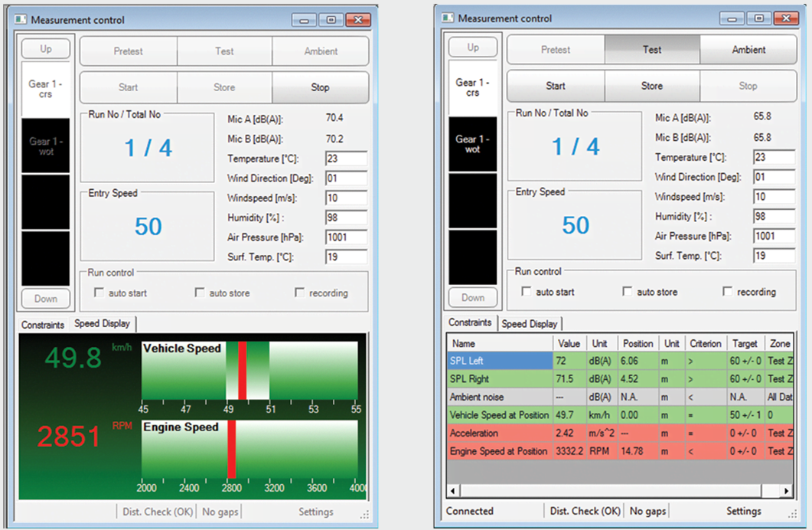Click Humidity field in left window
The height and width of the screenshot is (530, 812).
click(347, 218)
